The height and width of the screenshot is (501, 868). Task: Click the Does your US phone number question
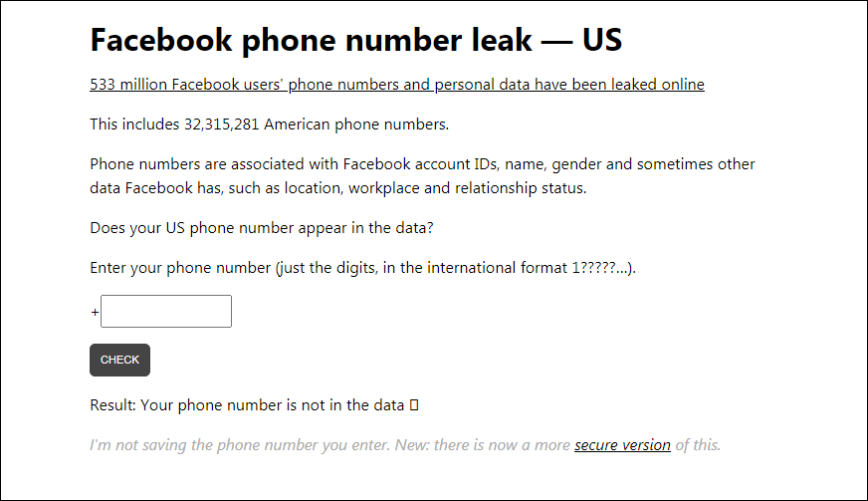pyautogui.click(x=261, y=228)
